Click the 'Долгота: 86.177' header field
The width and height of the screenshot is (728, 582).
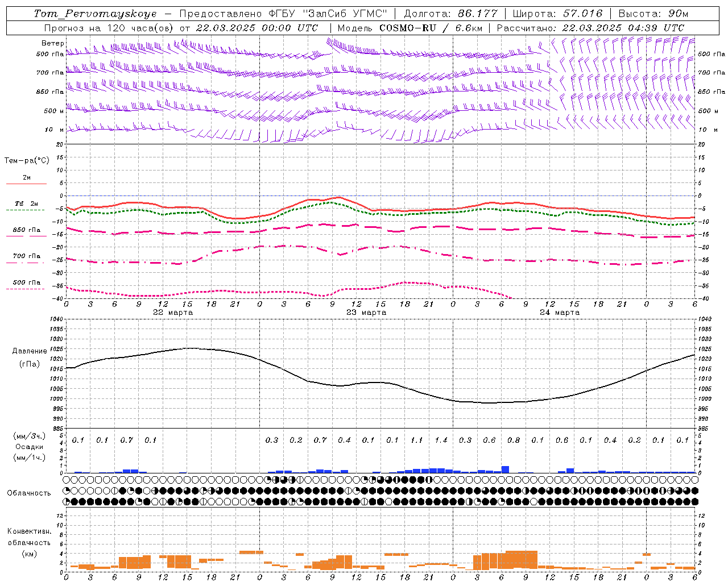[450, 14]
